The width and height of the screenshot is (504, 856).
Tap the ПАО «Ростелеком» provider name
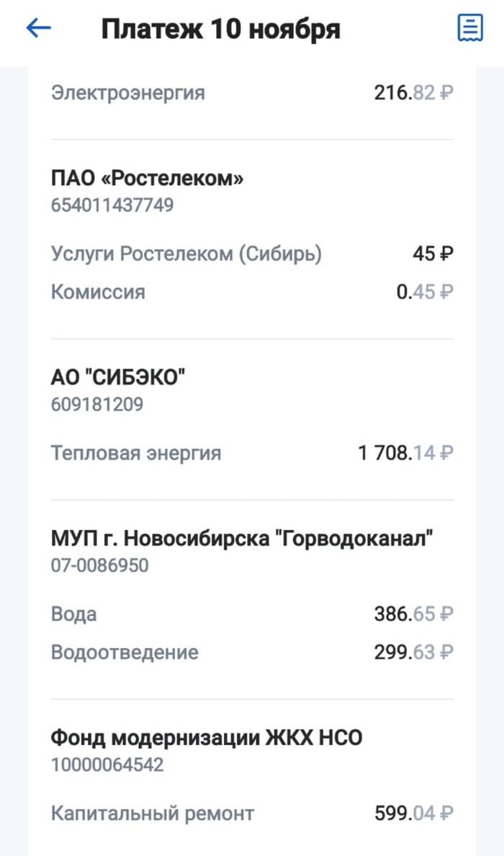coord(147,179)
